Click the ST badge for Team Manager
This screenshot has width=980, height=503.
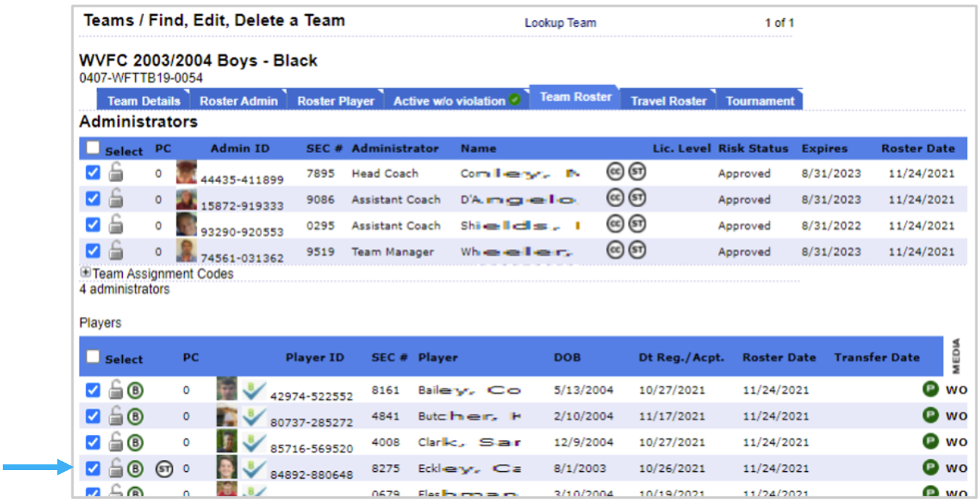[637, 251]
